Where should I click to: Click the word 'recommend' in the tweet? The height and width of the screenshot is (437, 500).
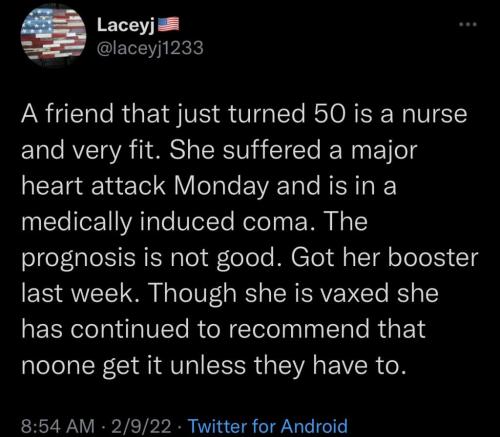pyautogui.click(x=299, y=329)
